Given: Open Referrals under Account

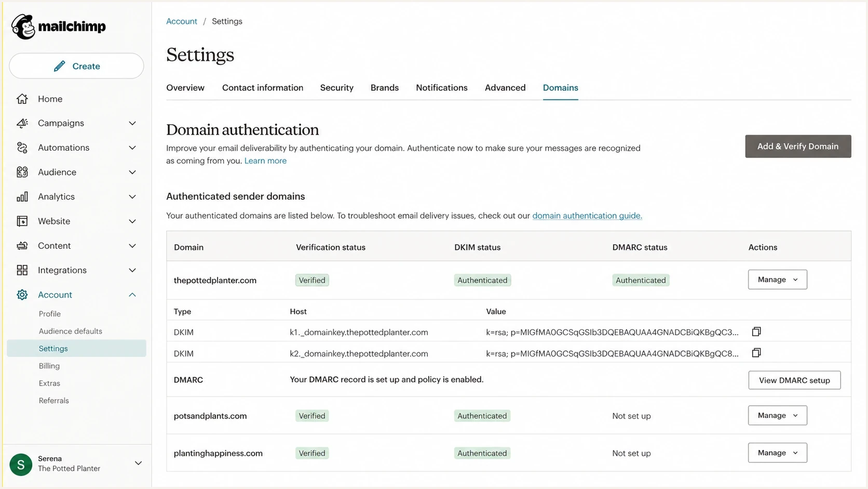Looking at the screenshot, I should [54, 401].
